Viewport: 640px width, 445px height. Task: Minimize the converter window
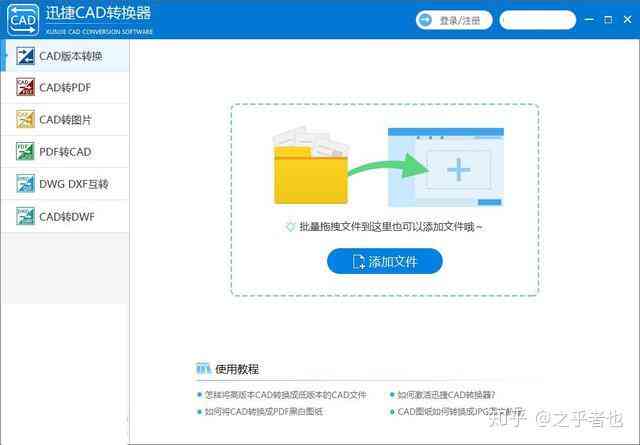(589, 20)
